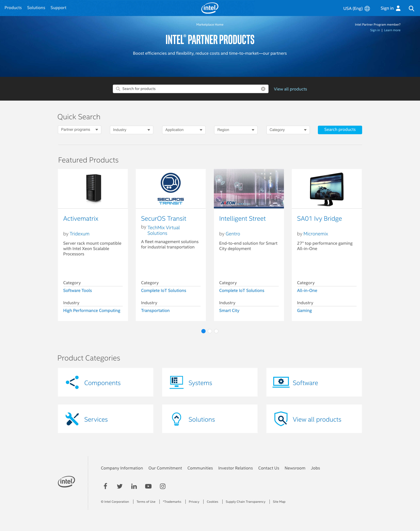Go to the third carousel page

point(216,331)
